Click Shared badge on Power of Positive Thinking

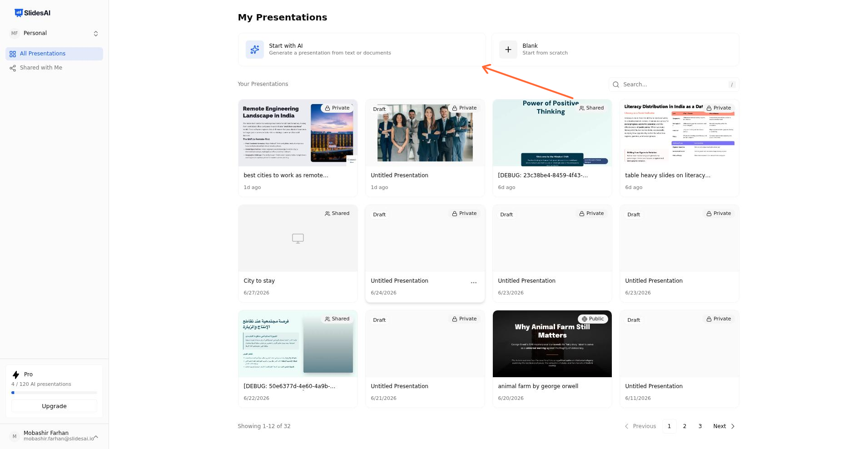pyautogui.click(x=591, y=108)
